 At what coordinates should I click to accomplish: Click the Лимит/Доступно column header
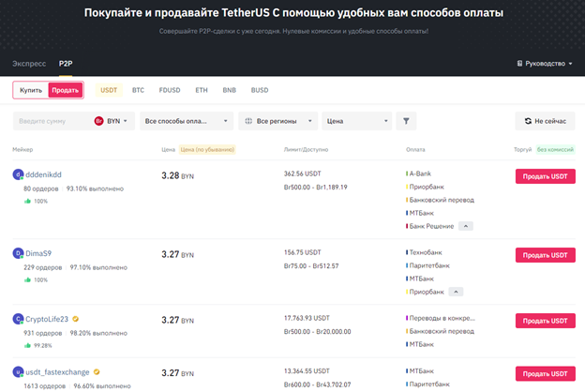[x=306, y=149]
